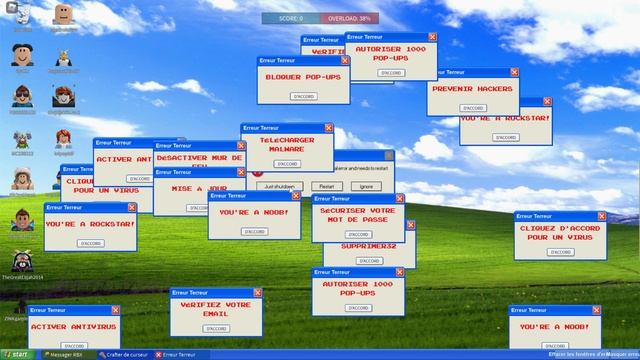640x360 pixels.
Task: Open the bald head avatar desktop icon
Action: [x=63, y=15]
